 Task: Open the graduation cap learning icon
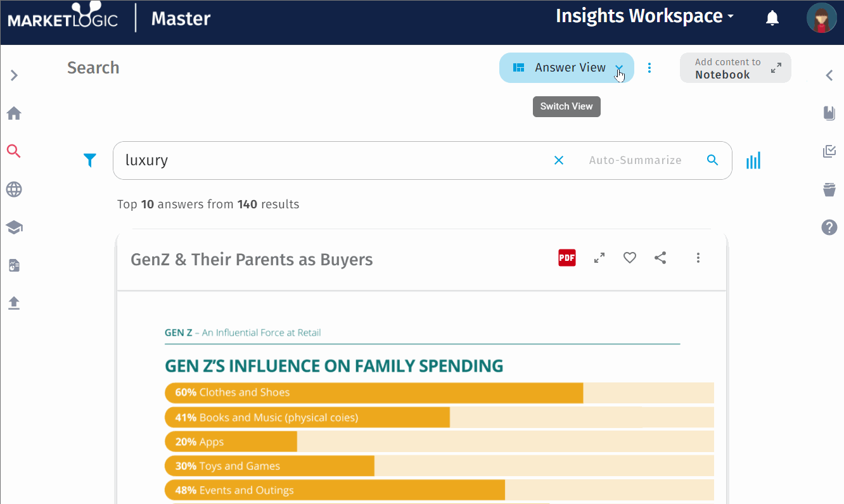[x=14, y=227]
